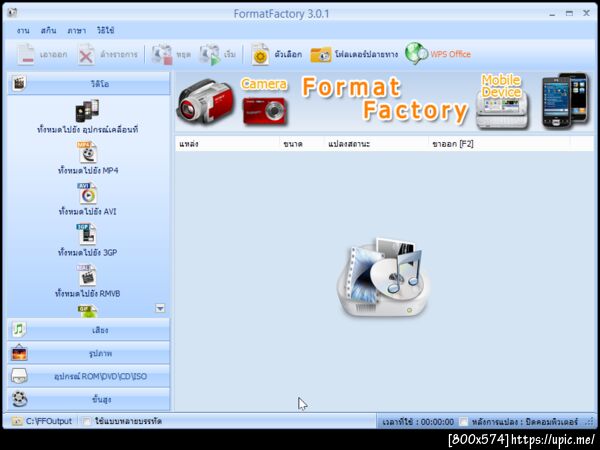Collapse the Video (วิดีโอ) panel header
This screenshot has width=600, height=450.
88,83
